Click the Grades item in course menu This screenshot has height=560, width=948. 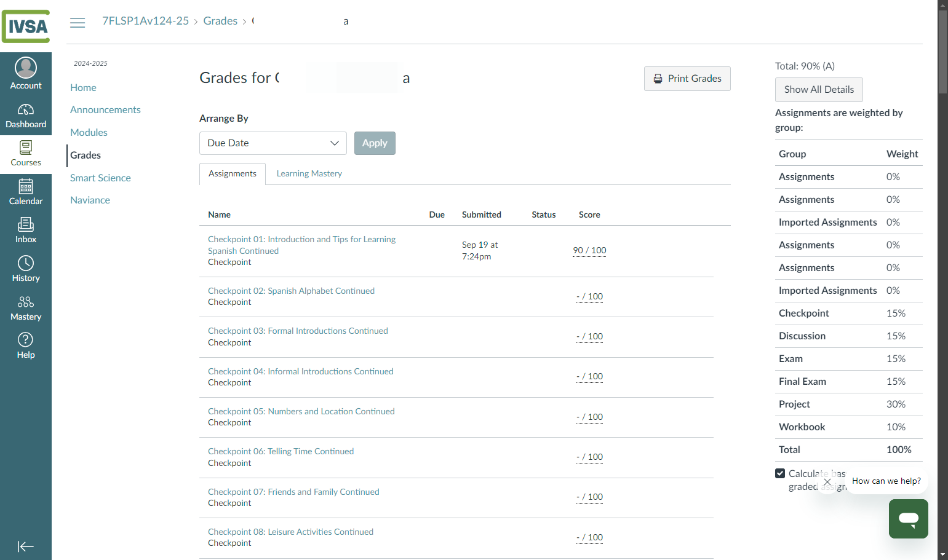click(x=86, y=156)
